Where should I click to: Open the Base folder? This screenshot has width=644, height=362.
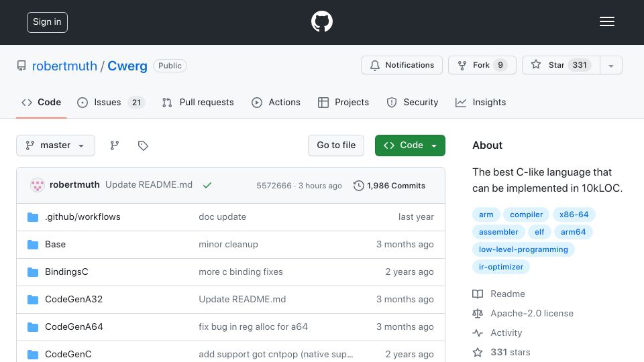tap(55, 244)
